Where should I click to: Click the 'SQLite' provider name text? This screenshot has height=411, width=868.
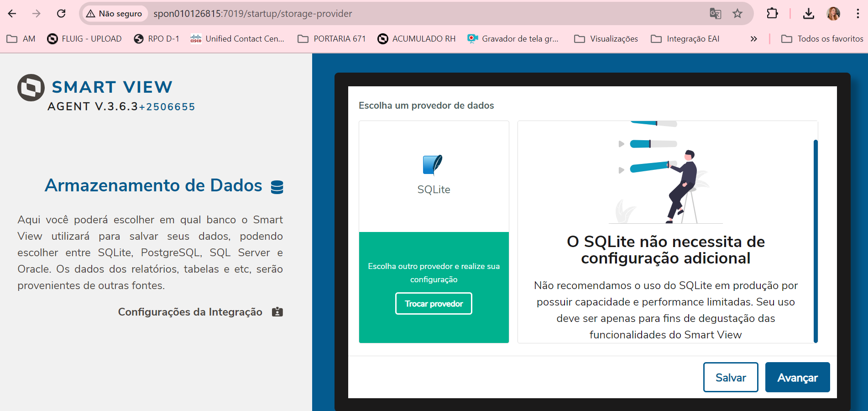(434, 190)
